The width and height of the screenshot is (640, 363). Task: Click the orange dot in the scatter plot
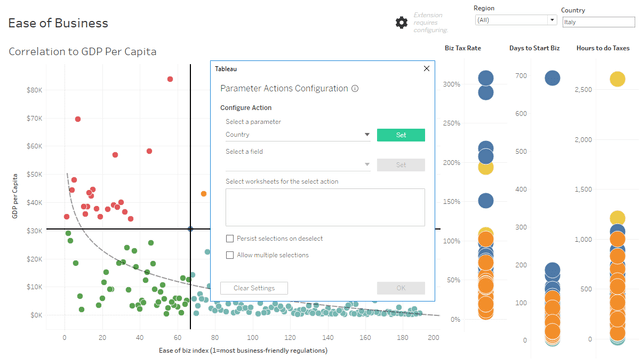pos(204,194)
